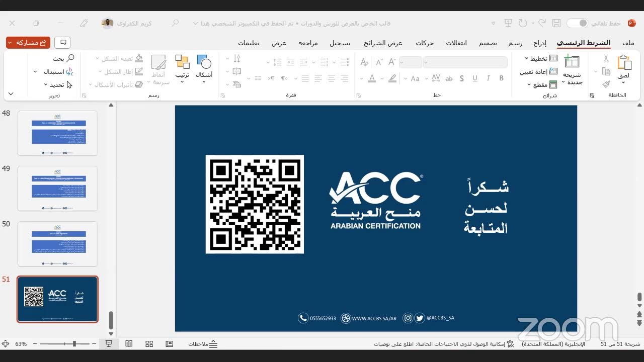The height and width of the screenshot is (362, 644).
Task: Open the Slide Show (عرض الشرائح) tab
Action: pos(383,43)
